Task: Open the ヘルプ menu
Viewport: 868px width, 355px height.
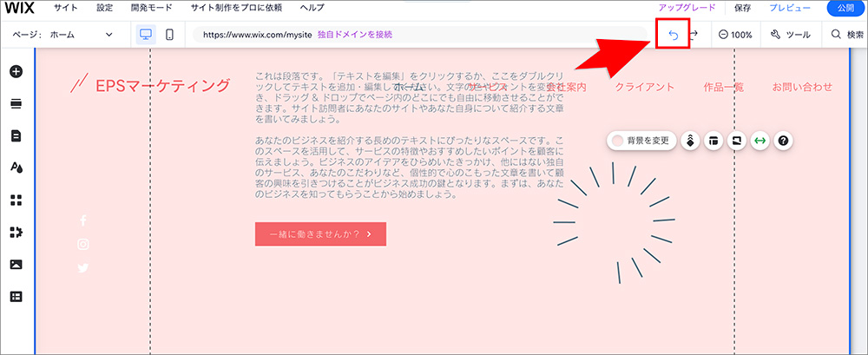Action: pyautogui.click(x=312, y=9)
